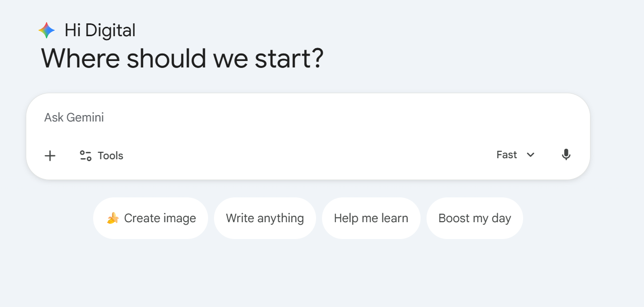Click the Tools sliders icon
Image resolution: width=644 pixels, height=307 pixels.
pyautogui.click(x=86, y=156)
